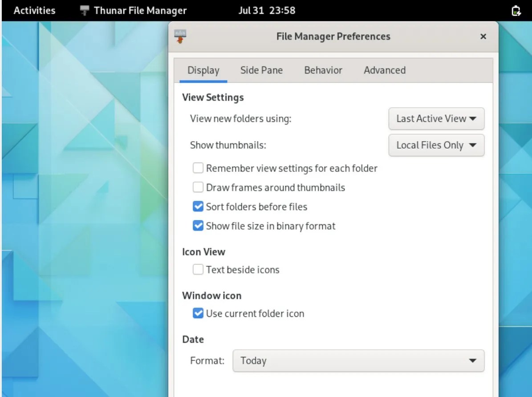
Task: Enable text beside icons
Action: 198,269
